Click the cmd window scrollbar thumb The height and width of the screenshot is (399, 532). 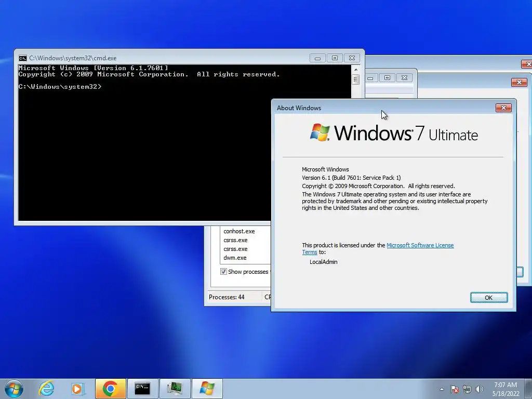coord(355,79)
